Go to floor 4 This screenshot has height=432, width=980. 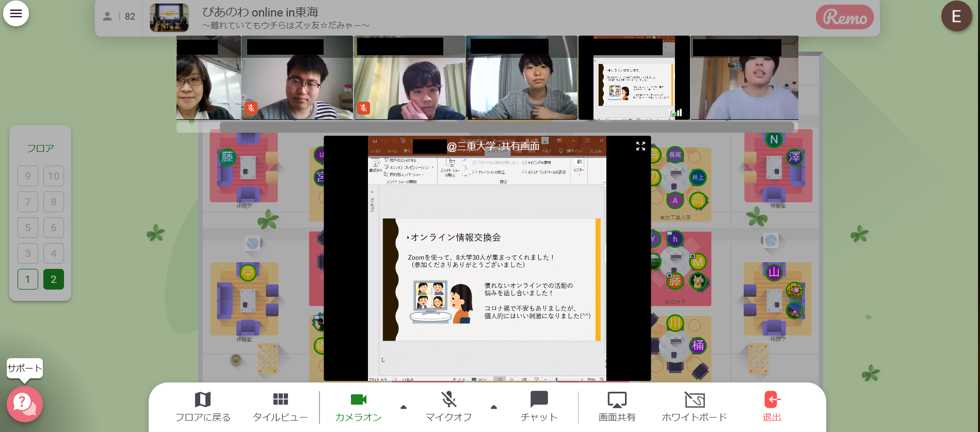54,253
